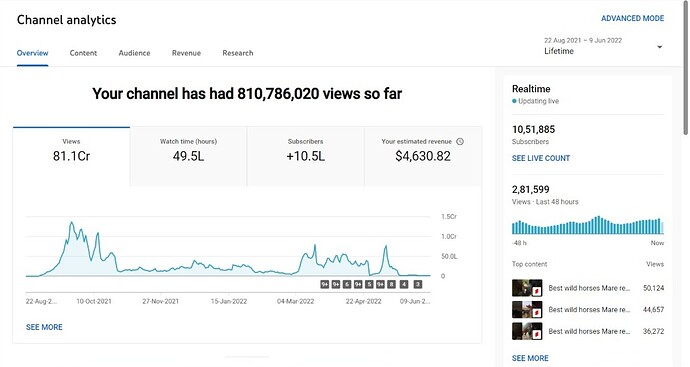The width and height of the screenshot is (690, 367).
Task: Click the video marker badge labeled 8
Action: 391,284
